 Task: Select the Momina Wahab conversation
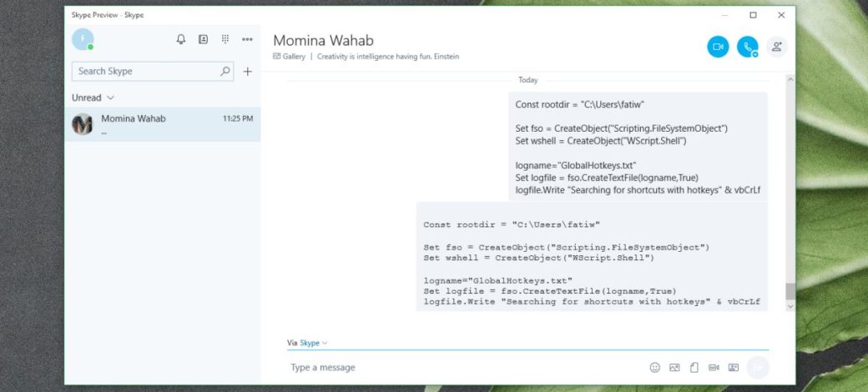coord(163,124)
